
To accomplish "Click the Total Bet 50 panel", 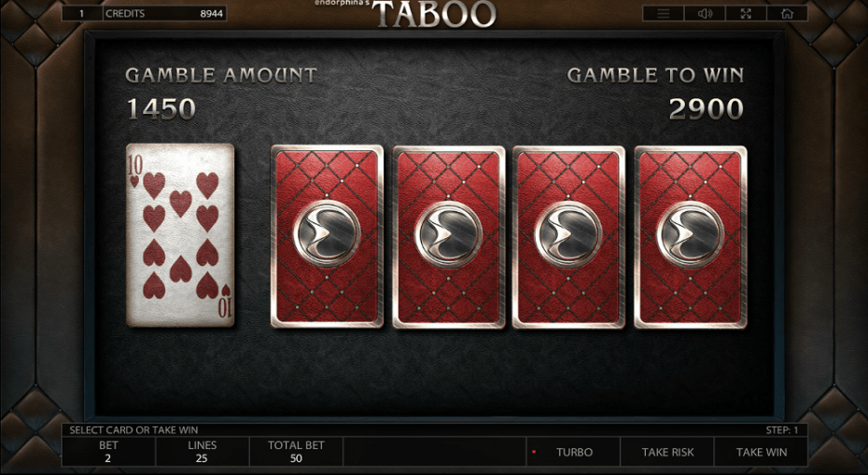I will point(296,452).
